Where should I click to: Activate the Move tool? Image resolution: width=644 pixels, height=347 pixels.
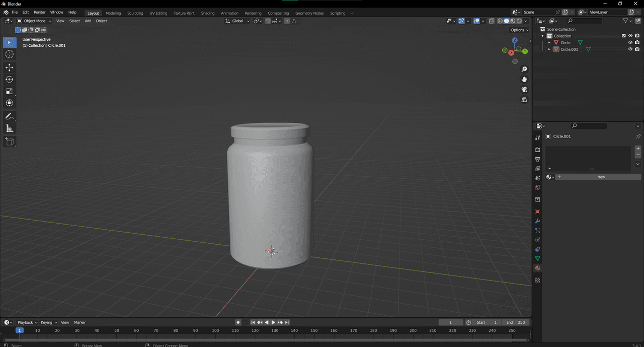coord(10,67)
